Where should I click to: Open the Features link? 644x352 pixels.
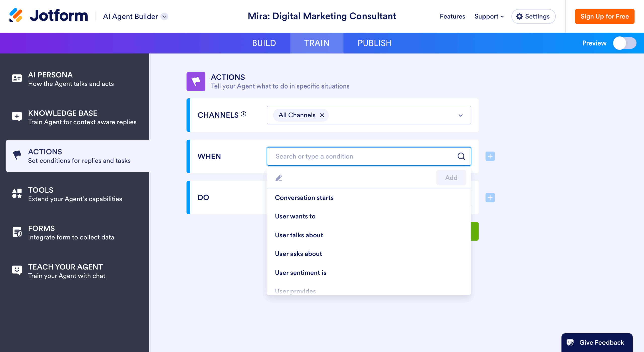pyautogui.click(x=452, y=16)
